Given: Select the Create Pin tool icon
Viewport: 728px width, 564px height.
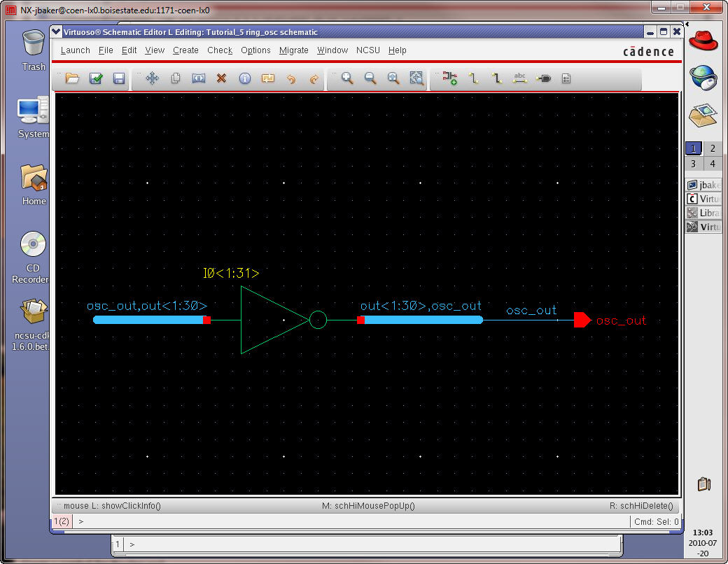Looking at the screenshot, I should click(543, 78).
